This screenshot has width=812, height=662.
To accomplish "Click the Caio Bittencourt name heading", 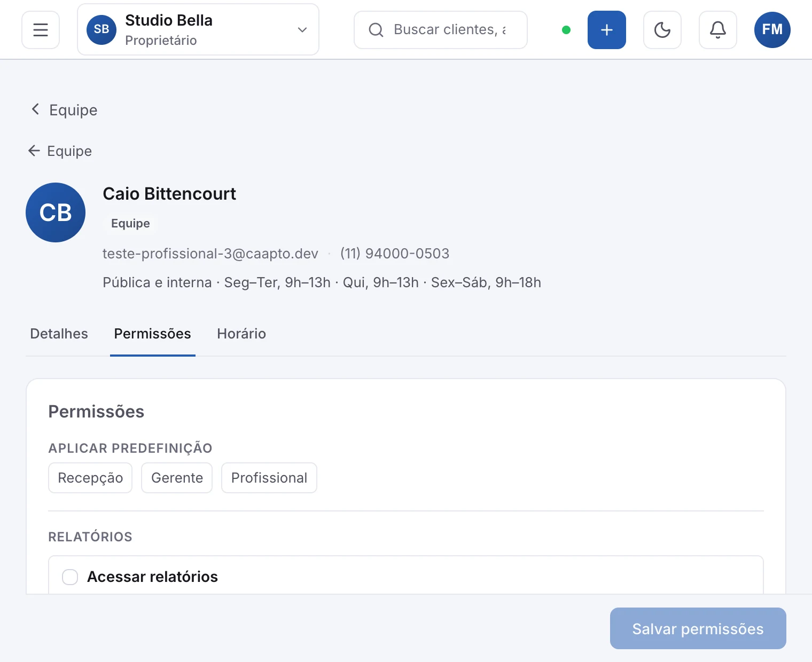I will pos(169,194).
